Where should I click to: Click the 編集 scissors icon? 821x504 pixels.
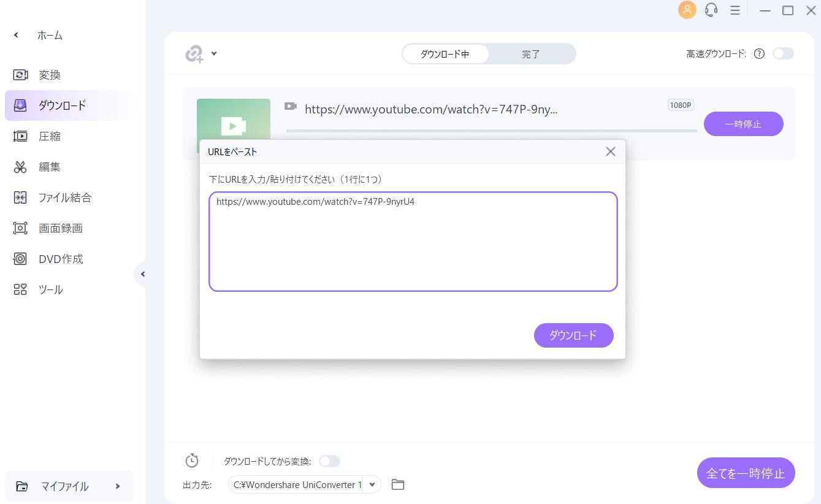pos(20,167)
